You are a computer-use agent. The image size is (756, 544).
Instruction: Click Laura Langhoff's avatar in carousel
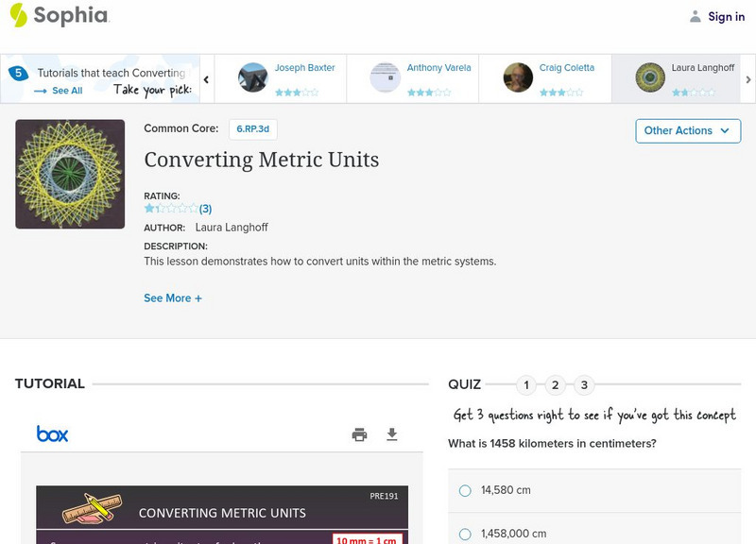click(650, 77)
